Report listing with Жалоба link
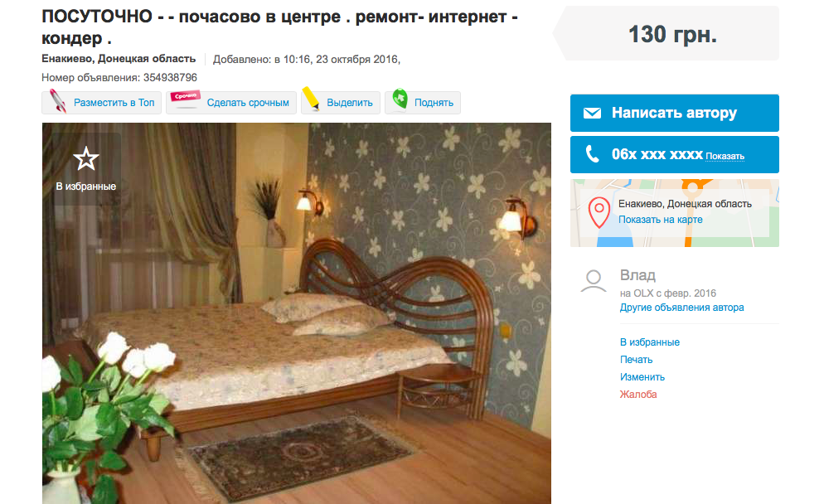Image resolution: width=824 pixels, height=504 pixels. [x=638, y=394]
